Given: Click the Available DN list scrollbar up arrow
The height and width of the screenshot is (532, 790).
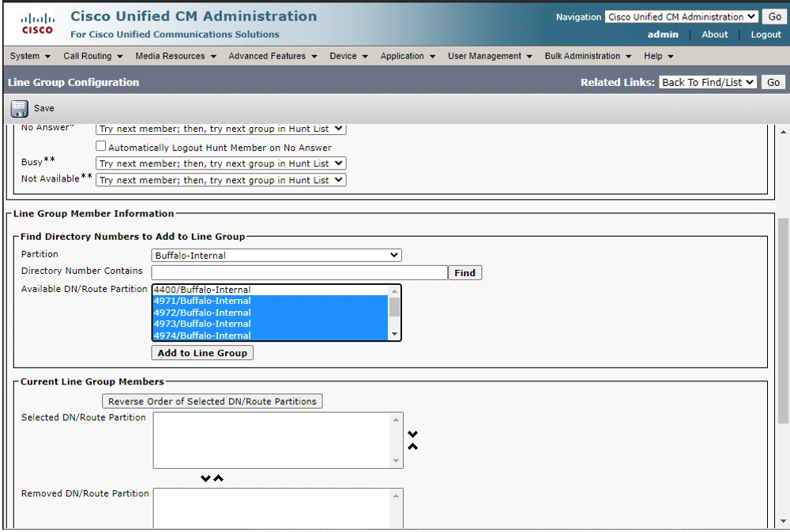Looking at the screenshot, I should coord(394,291).
